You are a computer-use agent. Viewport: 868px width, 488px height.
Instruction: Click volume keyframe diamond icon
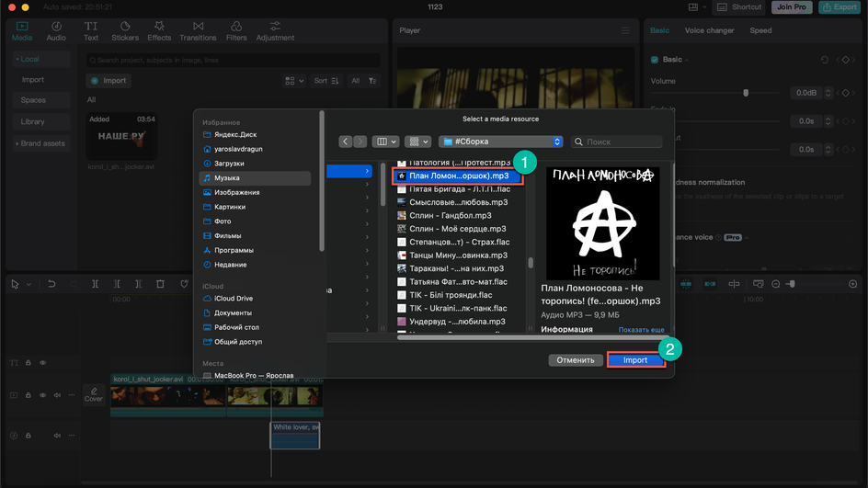point(845,93)
